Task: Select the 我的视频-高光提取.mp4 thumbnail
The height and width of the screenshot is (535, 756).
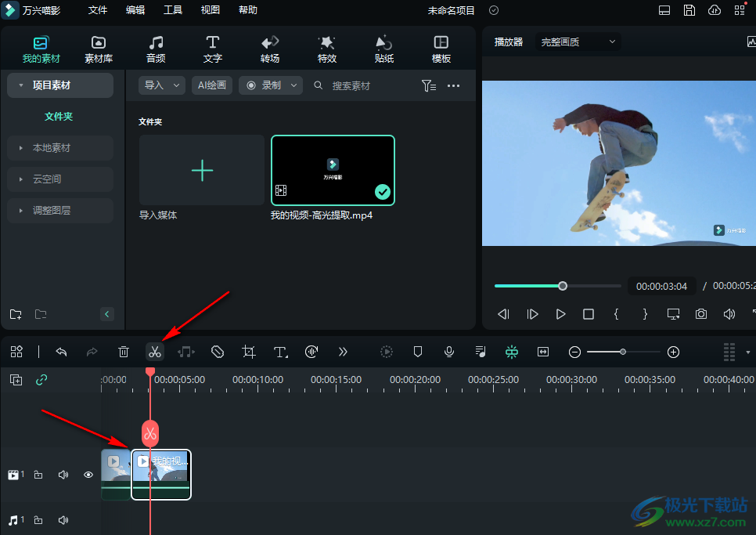Action: [x=333, y=170]
